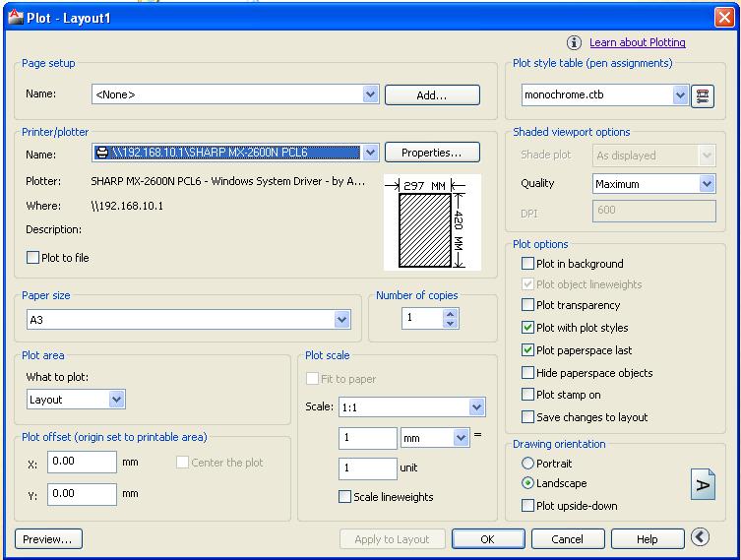Enable Plot upside-down checkbox
This screenshot has height=560, width=741.
point(527,506)
